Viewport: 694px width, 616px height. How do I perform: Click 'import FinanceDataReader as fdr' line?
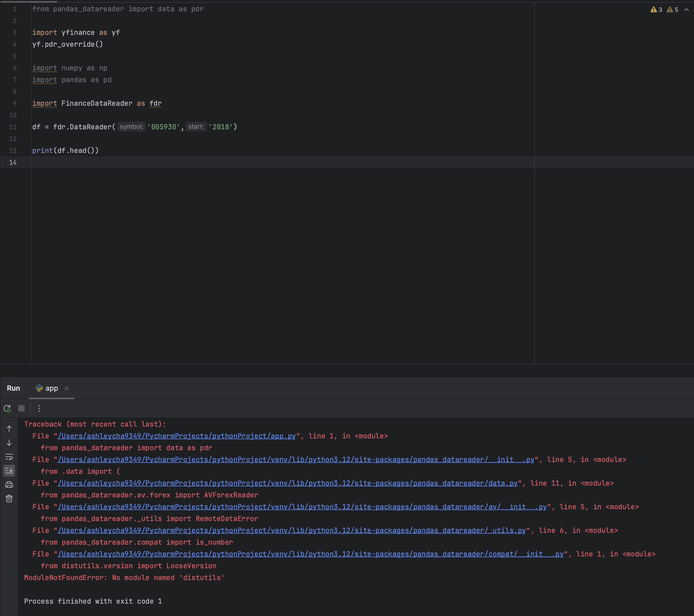coord(97,103)
